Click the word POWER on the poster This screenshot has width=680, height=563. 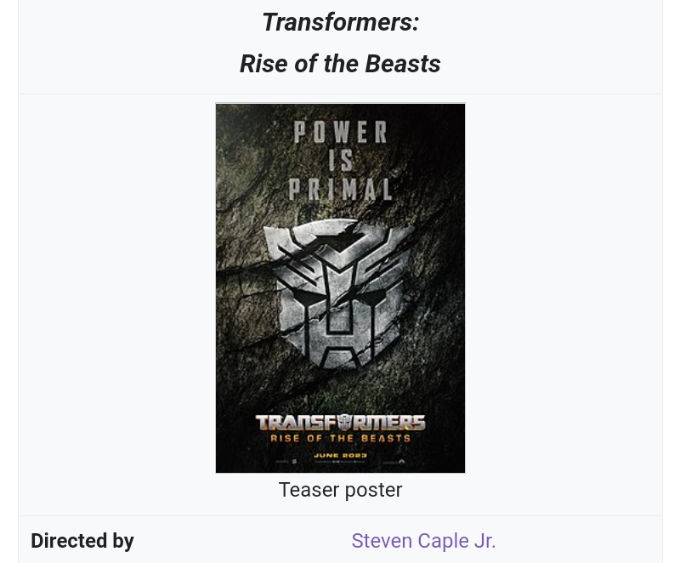coord(340,133)
